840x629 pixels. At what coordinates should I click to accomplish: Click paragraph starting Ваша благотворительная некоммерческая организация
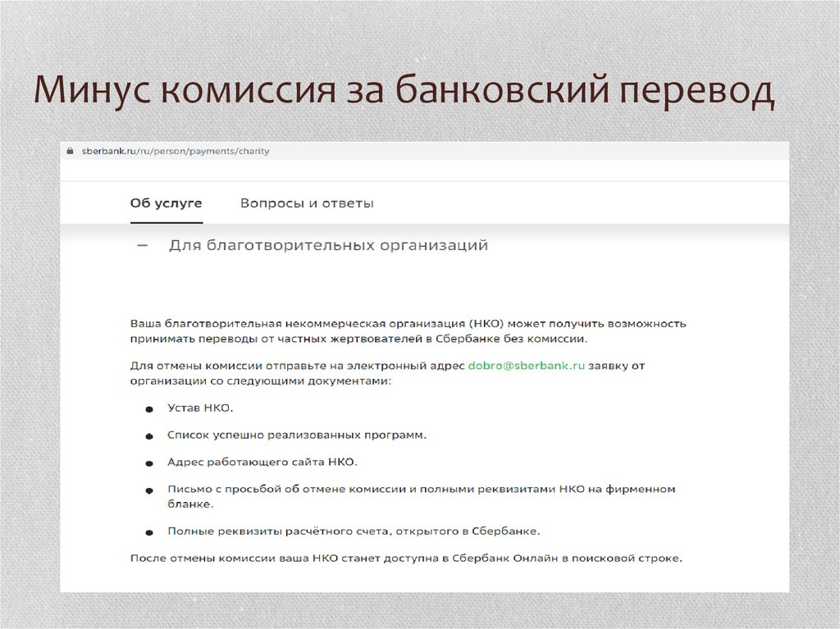click(x=409, y=331)
